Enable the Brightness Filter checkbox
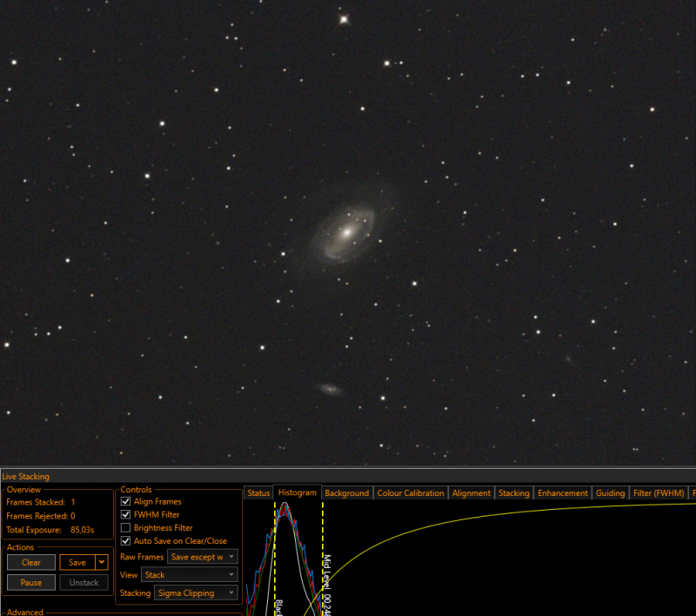The image size is (696, 616). 125,527
